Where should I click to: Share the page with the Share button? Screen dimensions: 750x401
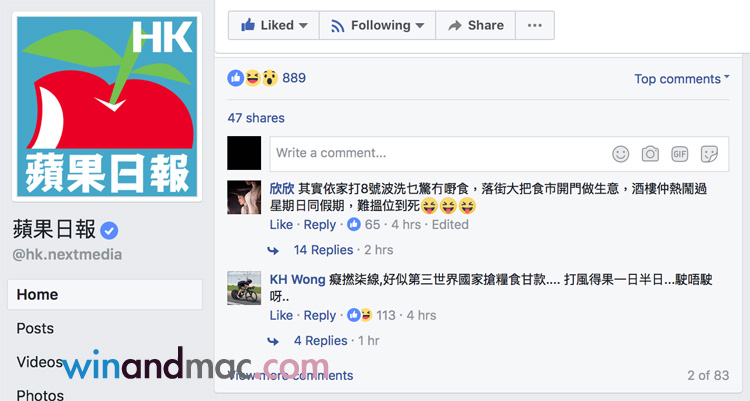tap(475, 25)
